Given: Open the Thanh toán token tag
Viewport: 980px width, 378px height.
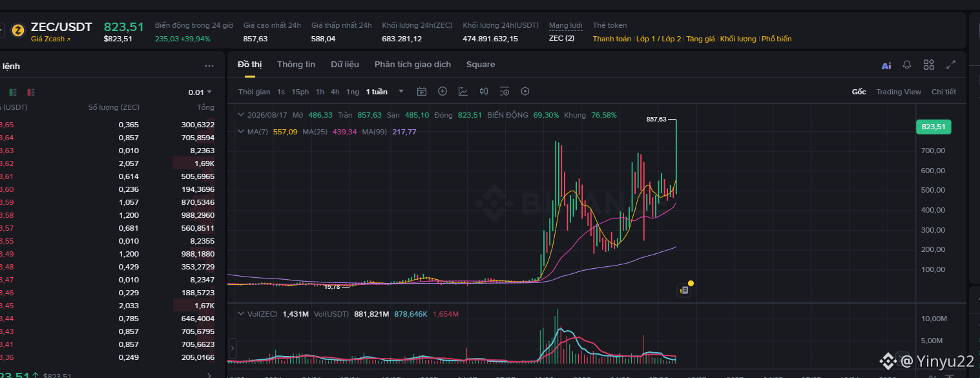Looking at the screenshot, I should [612, 39].
